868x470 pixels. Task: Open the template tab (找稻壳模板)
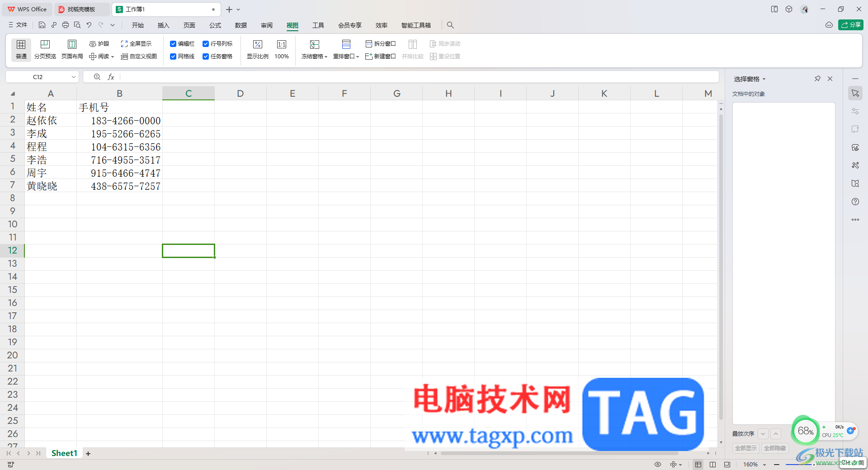click(x=81, y=9)
